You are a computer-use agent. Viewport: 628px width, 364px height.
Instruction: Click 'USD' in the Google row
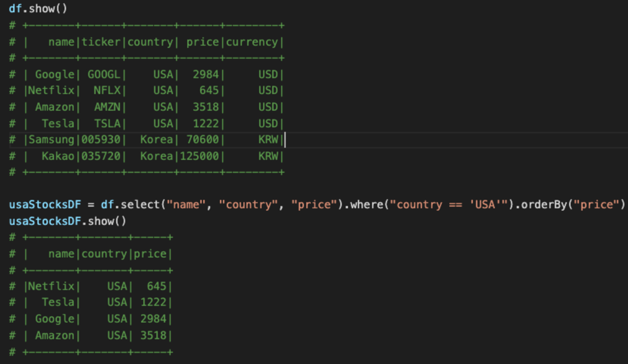coord(268,74)
